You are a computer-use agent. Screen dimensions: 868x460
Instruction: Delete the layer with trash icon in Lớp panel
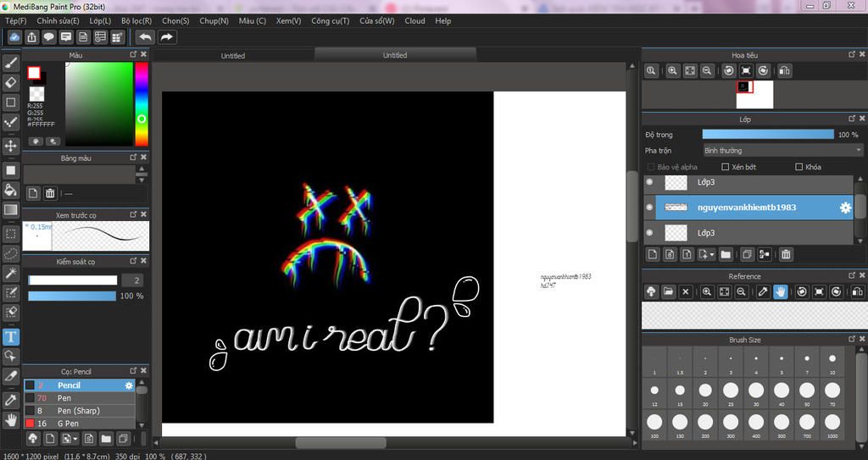(786, 255)
